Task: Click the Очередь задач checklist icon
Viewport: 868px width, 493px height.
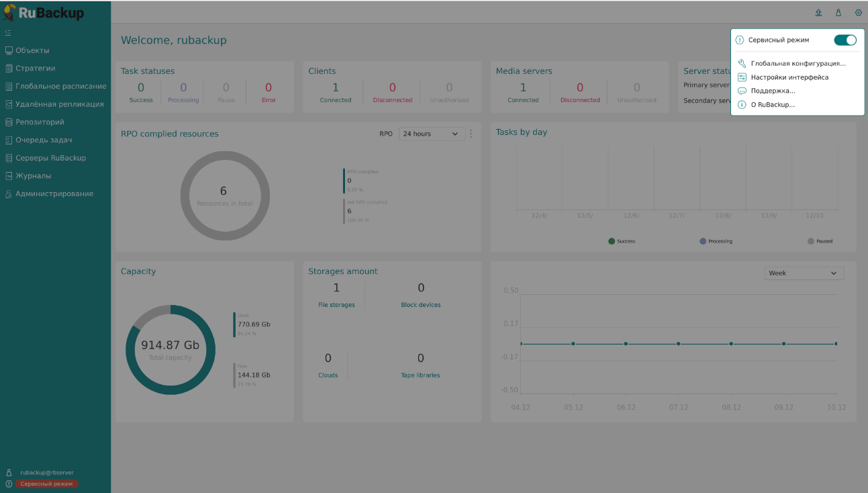Action: click(x=9, y=140)
